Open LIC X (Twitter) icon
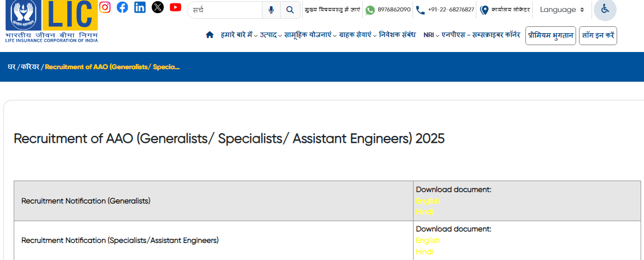 tap(157, 7)
